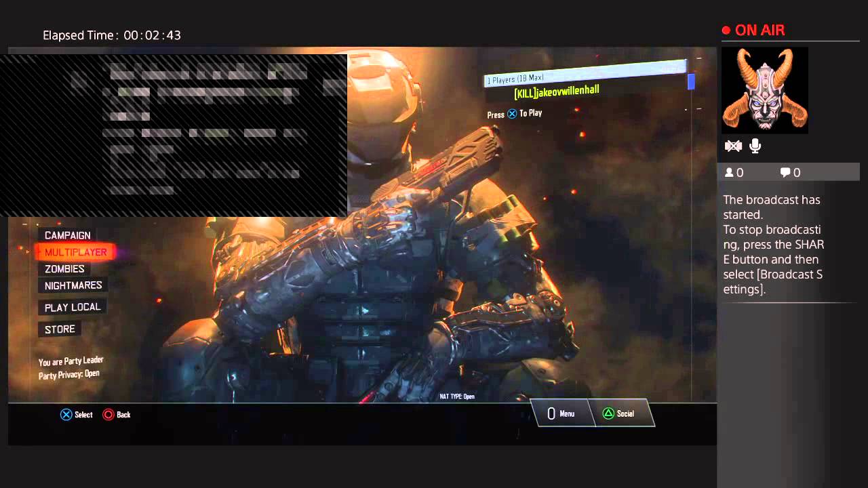Click the red ON AIR indicator dot
Image resolution: width=868 pixels, height=488 pixels.
tap(726, 30)
